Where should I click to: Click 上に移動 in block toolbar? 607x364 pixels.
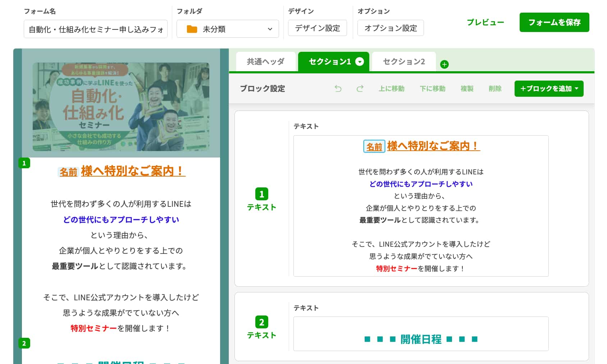tap(391, 88)
